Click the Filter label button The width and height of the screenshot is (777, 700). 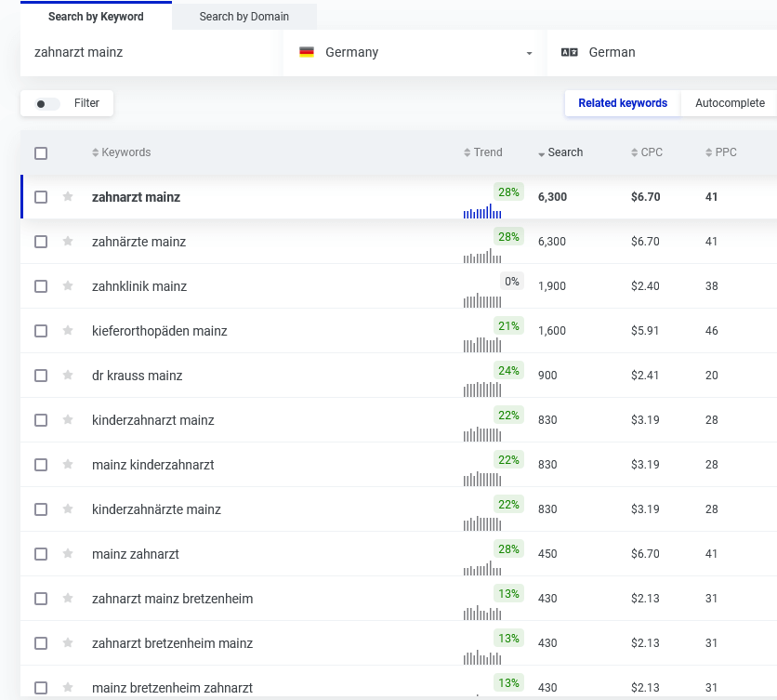(86, 103)
